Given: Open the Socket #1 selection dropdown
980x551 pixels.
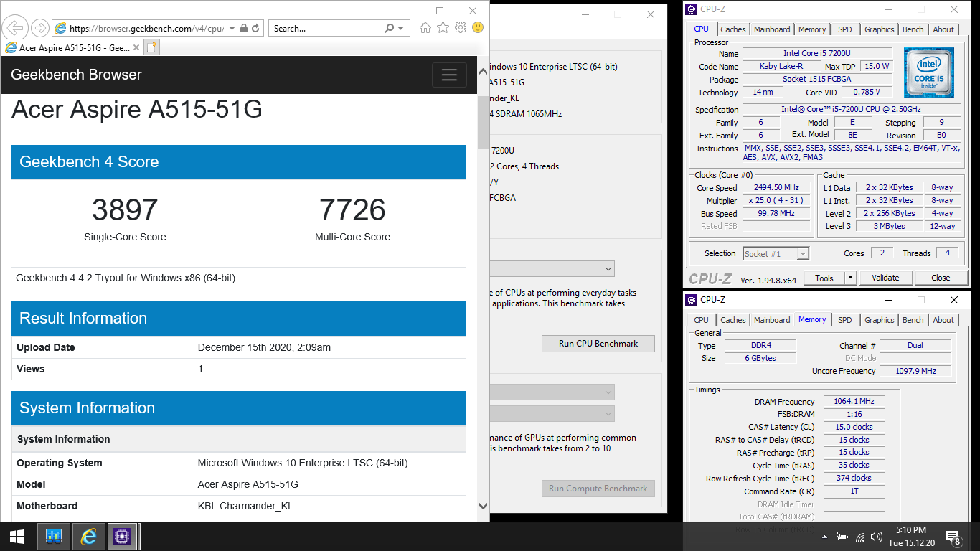Looking at the screenshot, I should [776, 253].
